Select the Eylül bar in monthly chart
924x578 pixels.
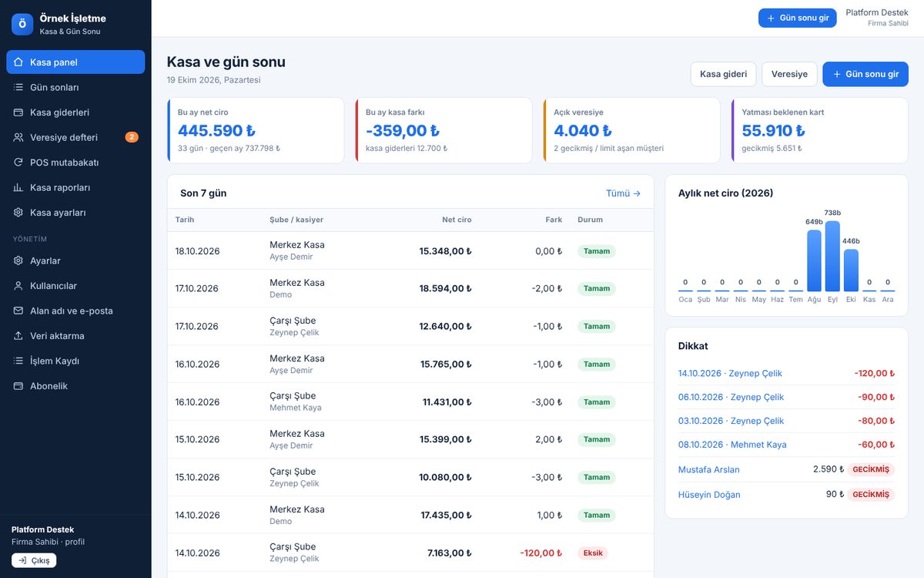(832, 256)
